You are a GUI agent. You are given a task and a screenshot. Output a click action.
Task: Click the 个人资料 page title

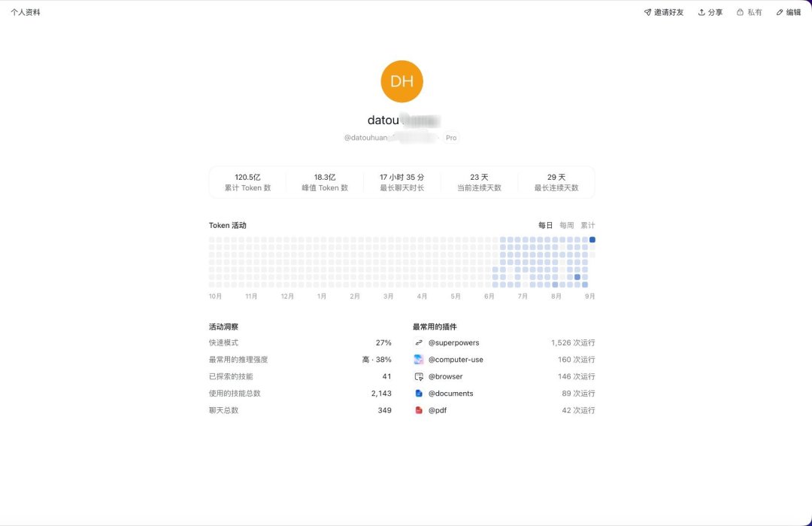coord(26,13)
